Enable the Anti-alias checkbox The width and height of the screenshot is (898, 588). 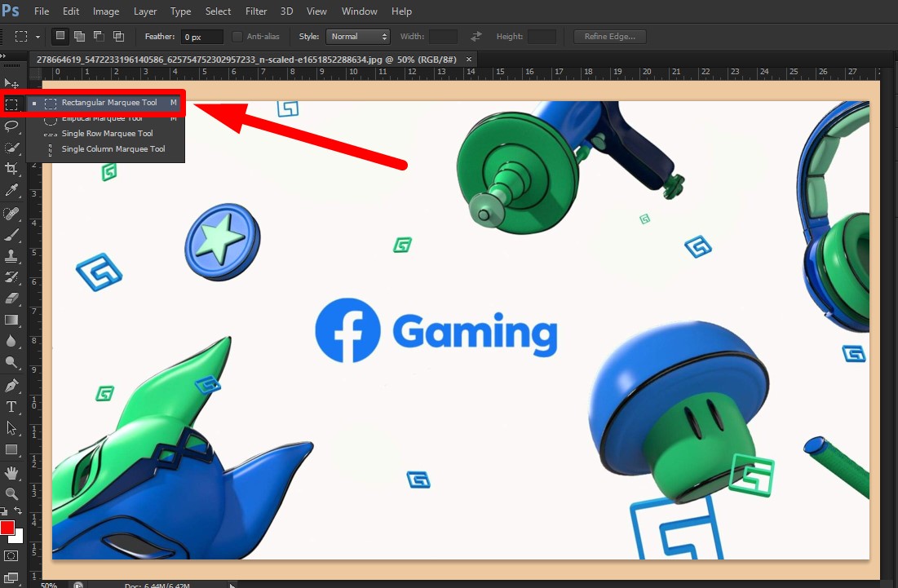pyautogui.click(x=237, y=37)
